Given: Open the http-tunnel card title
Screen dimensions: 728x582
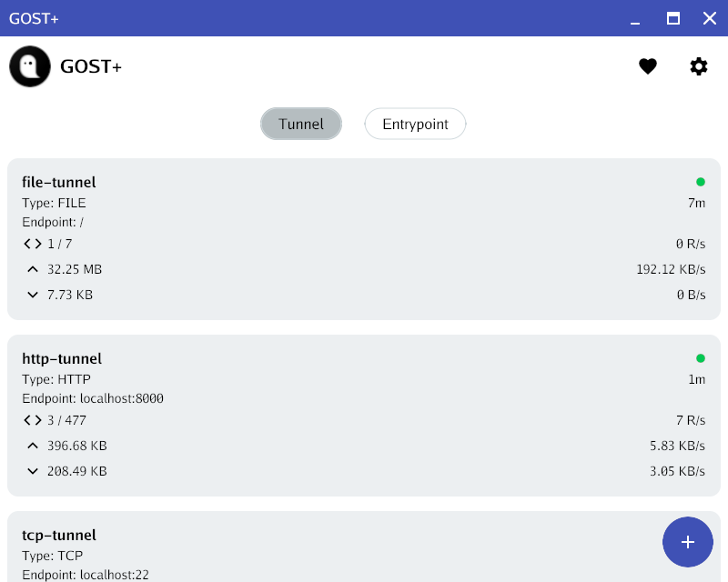Looking at the screenshot, I should point(62,358).
